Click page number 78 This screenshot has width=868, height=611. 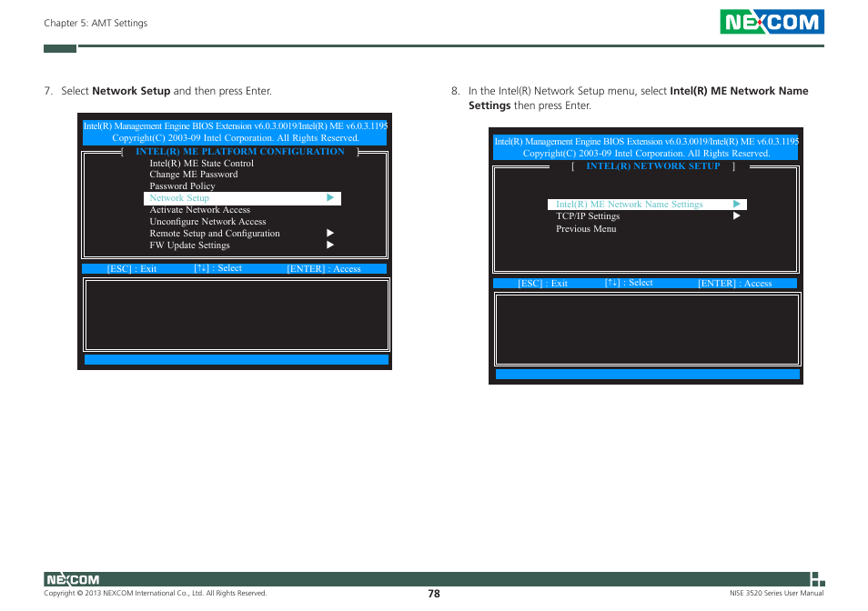434,594
